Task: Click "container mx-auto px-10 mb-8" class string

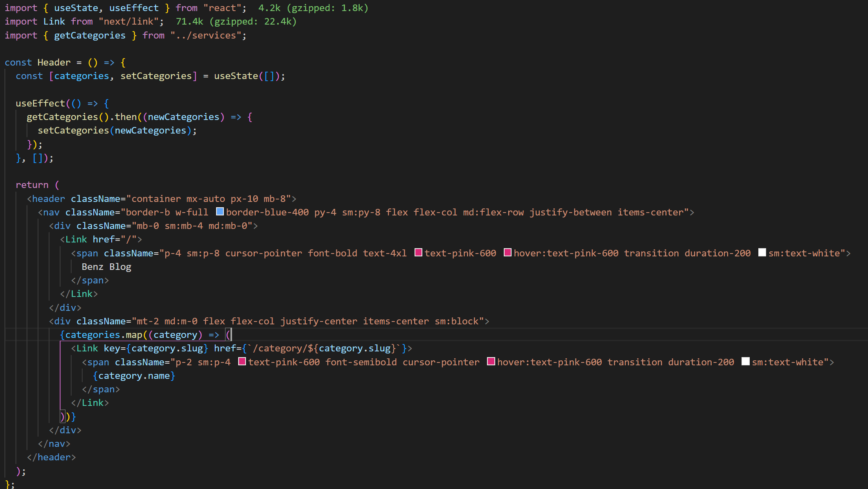Action: pyautogui.click(x=208, y=199)
